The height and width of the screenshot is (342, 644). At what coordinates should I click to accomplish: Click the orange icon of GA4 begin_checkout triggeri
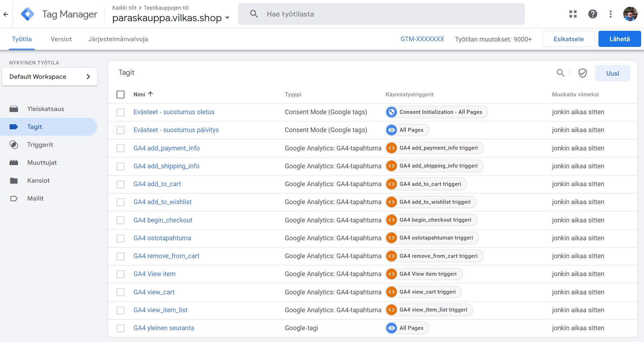point(392,220)
